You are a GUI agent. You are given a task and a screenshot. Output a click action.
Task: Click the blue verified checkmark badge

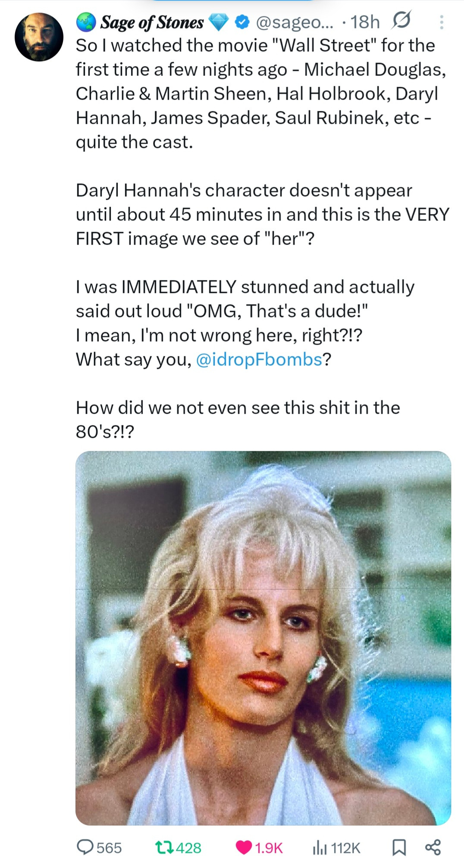click(x=243, y=22)
